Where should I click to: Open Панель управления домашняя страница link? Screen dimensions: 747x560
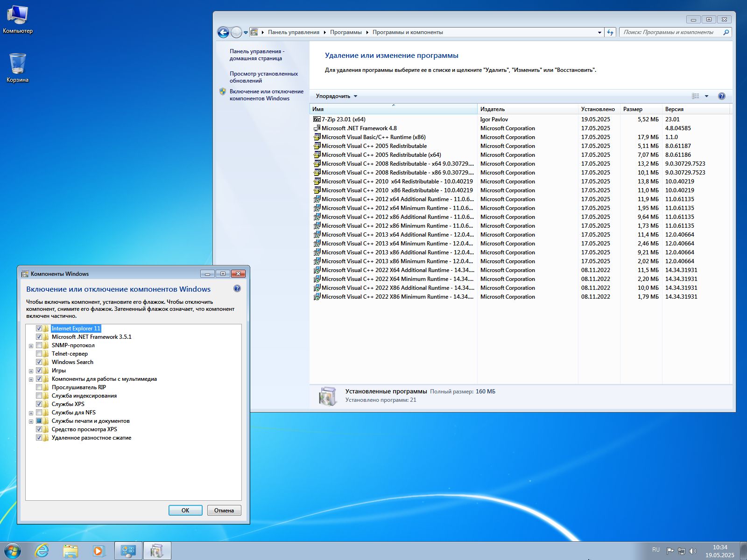[x=257, y=55]
